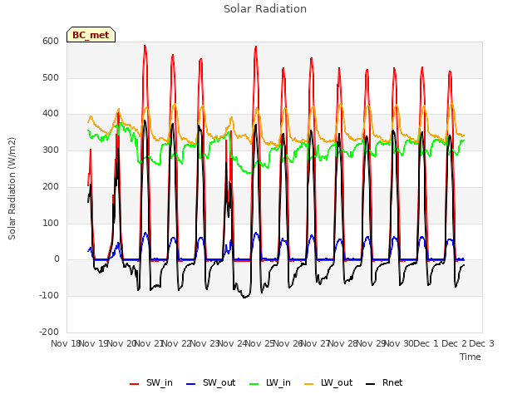The width and height of the screenshot is (532, 399).
Task: Click the -200 y-axis tick label
Action: pos(49,332)
